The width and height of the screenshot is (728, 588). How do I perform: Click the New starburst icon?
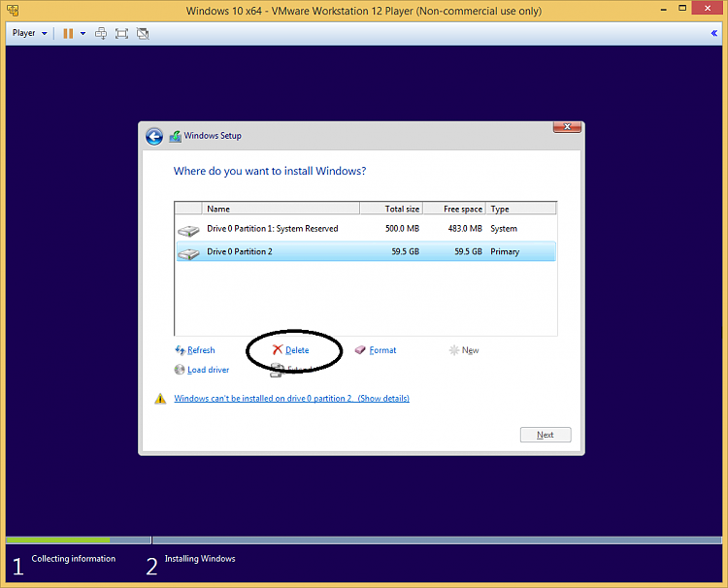[x=453, y=350]
